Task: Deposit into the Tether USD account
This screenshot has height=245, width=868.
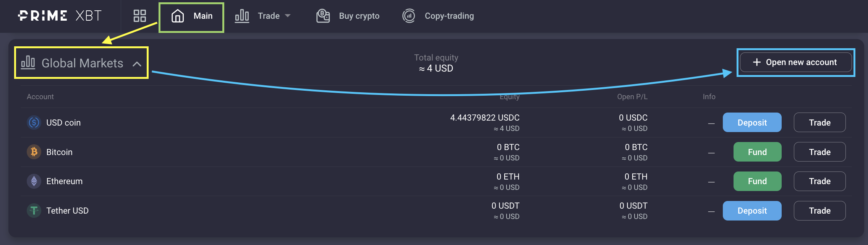Action: pyautogui.click(x=752, y=211)
